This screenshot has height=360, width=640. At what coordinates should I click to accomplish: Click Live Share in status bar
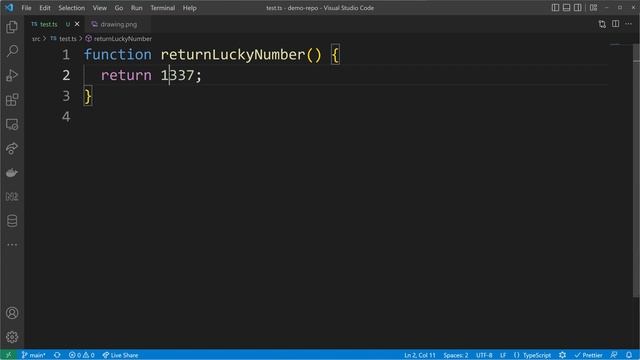120,355
